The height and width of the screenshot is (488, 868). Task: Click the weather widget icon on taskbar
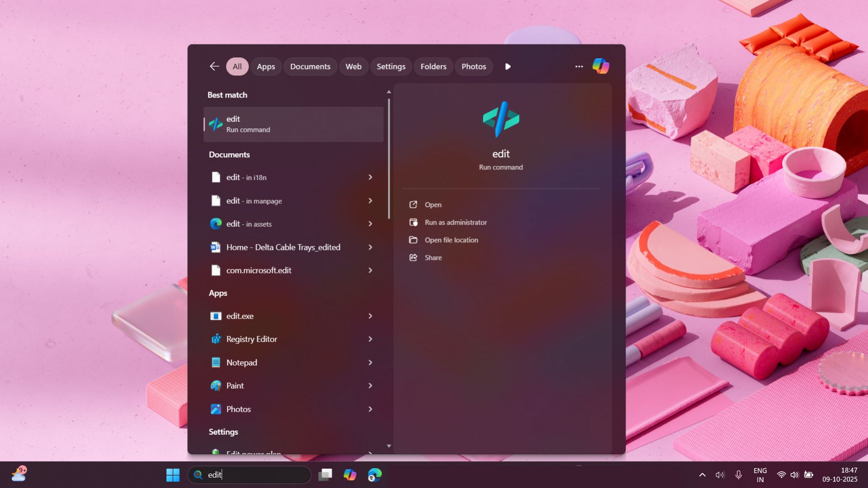19,474
